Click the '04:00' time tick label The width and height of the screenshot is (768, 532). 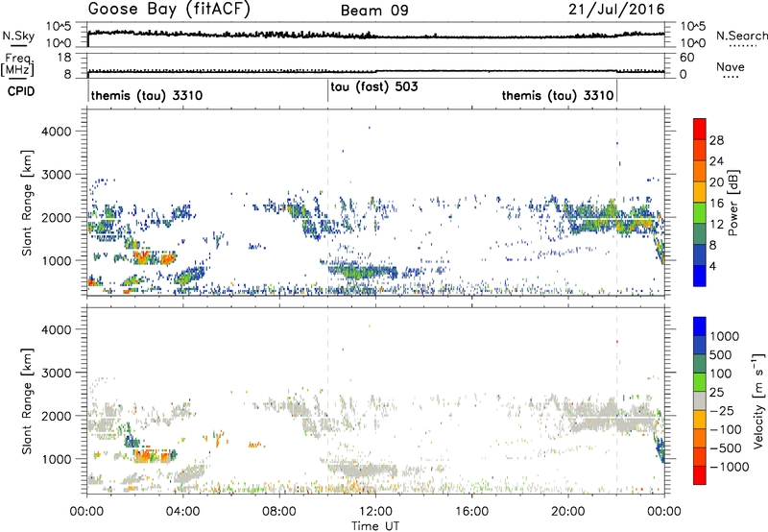tap(182, 512)
